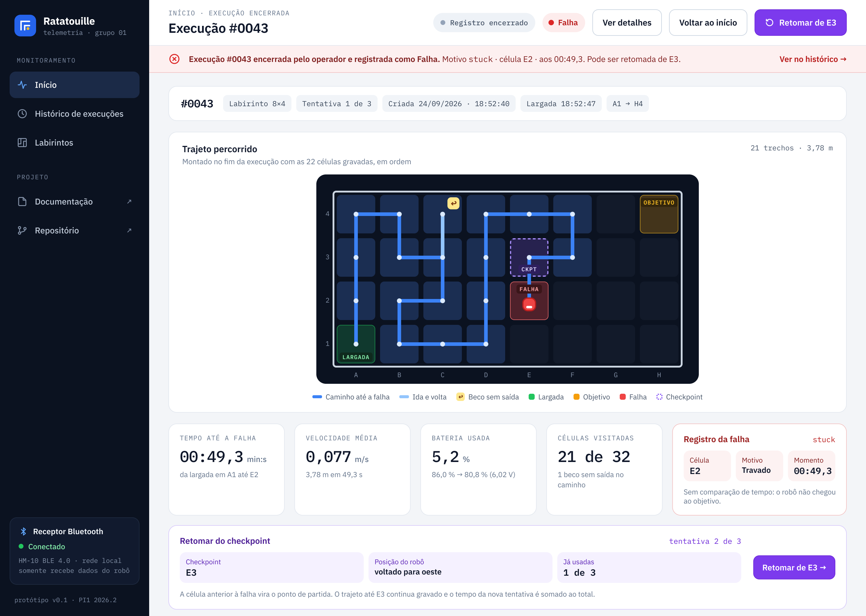Click the blue Caminho até a falha legend swatch
Viewport: 866px width, 616px height.
pyautogui.click(x=317, y=397)
